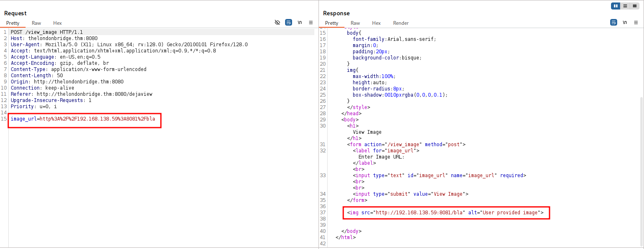Open Response panel hamburger options menu
644x249 pixels.
click(x=636, y=23)
